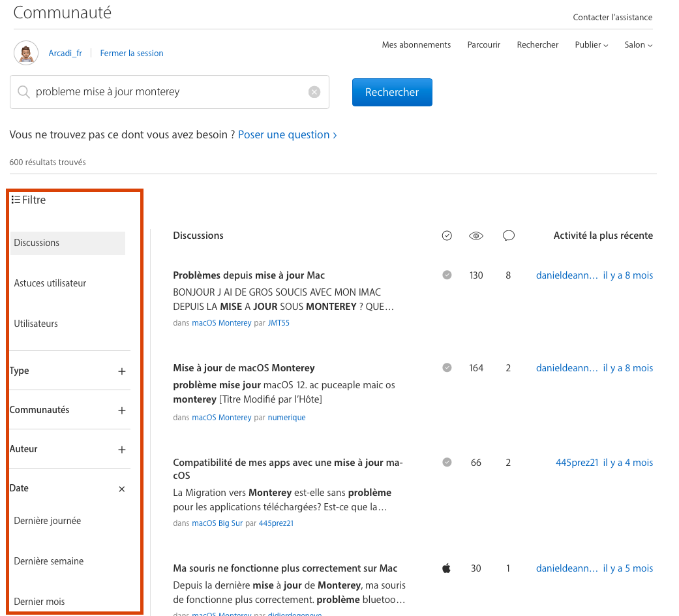This screenshot has width=679, height=616.
Task: Click the magnifying glass search icon
Action: pyautogui.click(x=23, y=92)
